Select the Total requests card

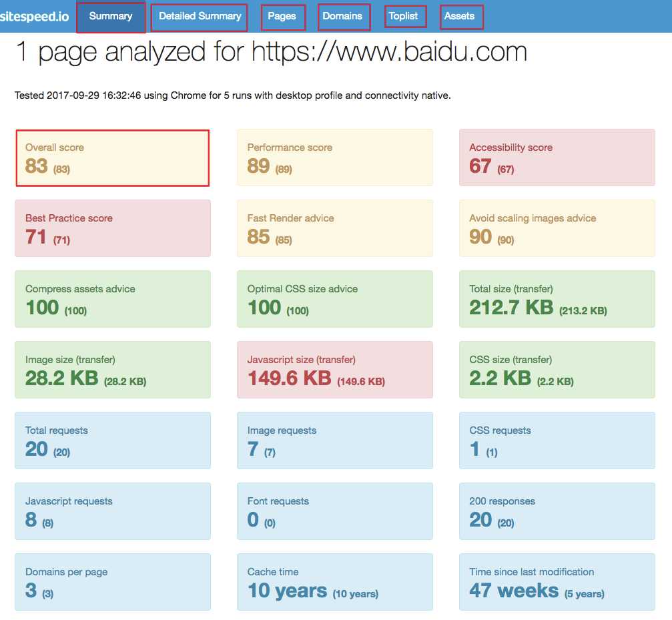113,440
